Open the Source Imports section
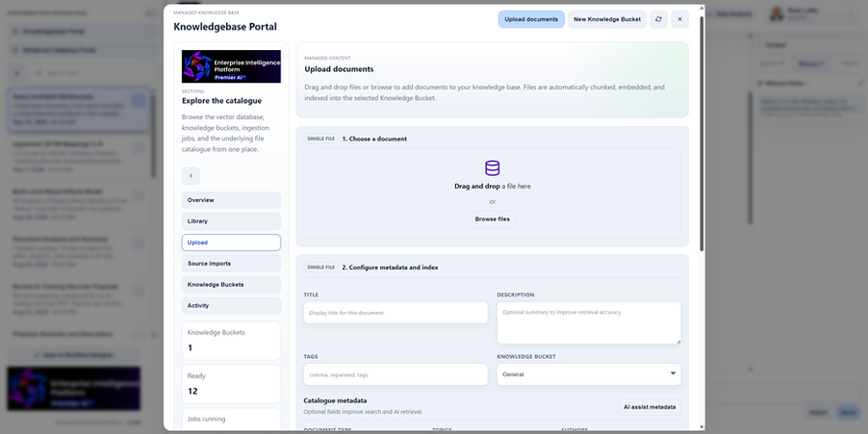Viewport: 868px width, 434px height. tap(231, 264)
